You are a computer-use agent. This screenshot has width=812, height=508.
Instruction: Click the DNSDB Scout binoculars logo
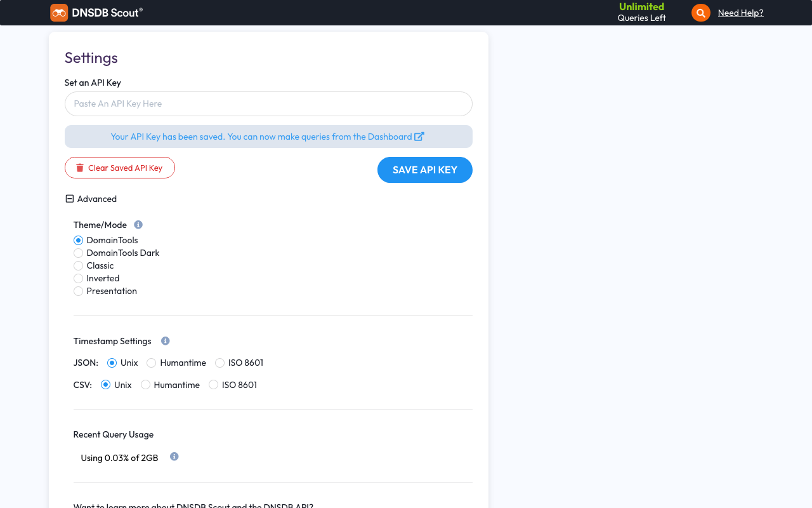click(59, 13)
